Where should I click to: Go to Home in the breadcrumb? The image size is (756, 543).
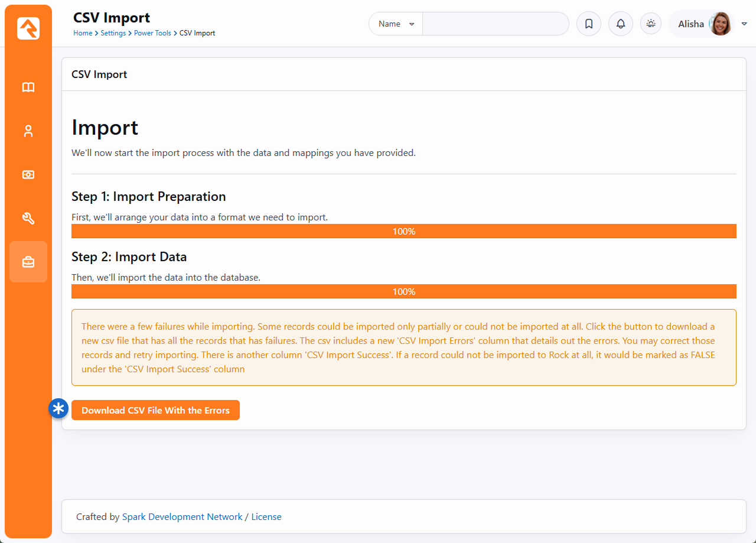(83, 33)
